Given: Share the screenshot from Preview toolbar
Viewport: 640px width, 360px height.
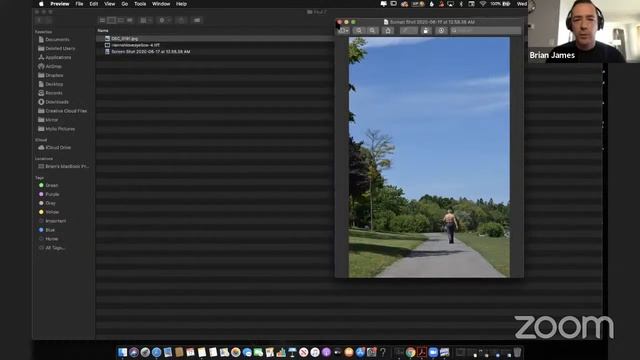Looking at the screenshot, I should pyautogui.click(x=388, y=31).
